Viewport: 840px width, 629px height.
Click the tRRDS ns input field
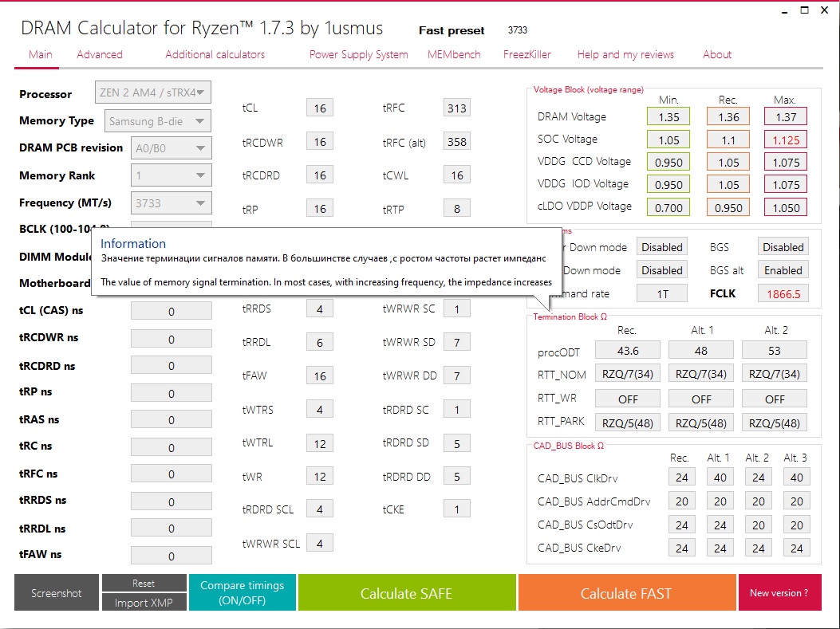pyautogui.click(x=171, y=501)
